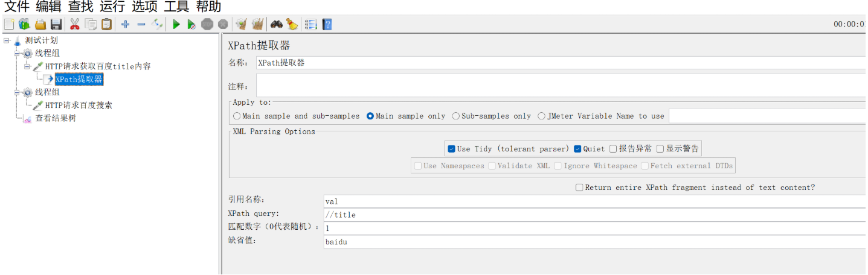This screenshot has height=275, width=868.
Task: Select JMeter Variable Name to use radio
Action: coord(542,116)
